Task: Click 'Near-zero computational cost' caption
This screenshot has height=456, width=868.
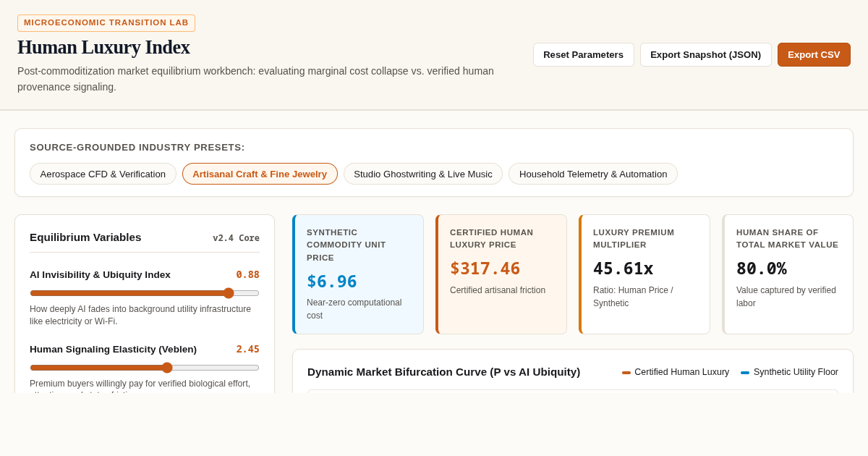Action: [x=354, y=309]
